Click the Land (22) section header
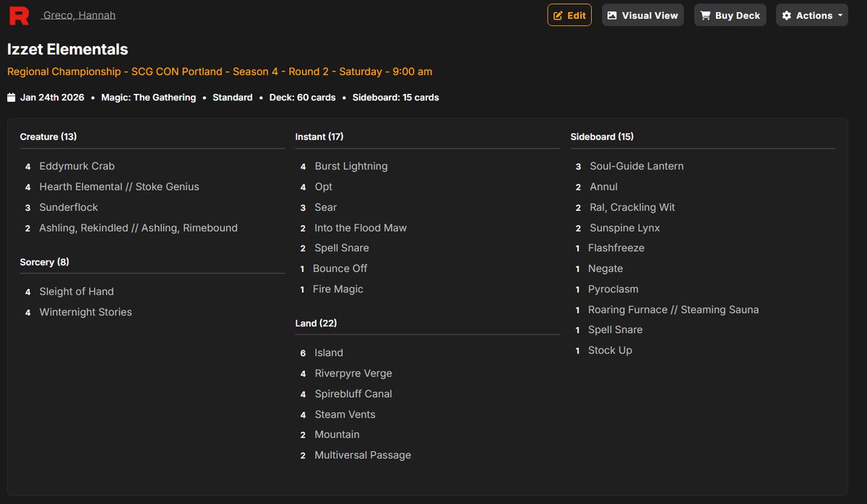The width and height of the screenshot is (867, 504). pyautogui.click(x=316, y=323)
